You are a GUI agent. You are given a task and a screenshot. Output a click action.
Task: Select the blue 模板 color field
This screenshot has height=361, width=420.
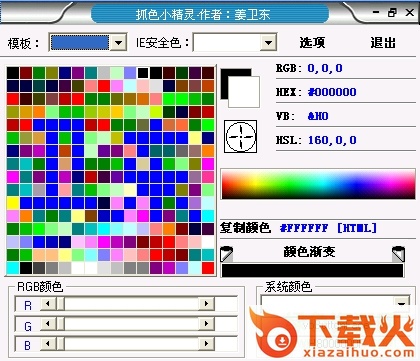tap(80, 42)
